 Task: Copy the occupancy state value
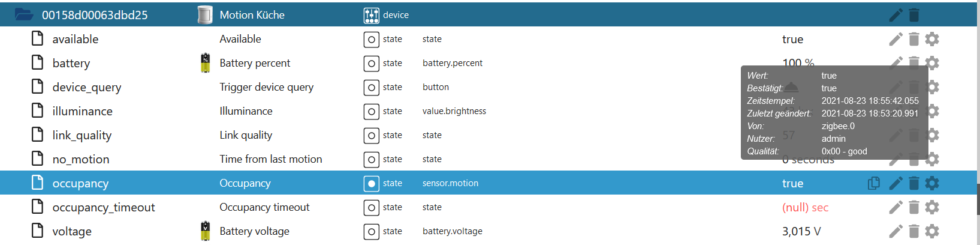tap(874, 183)
